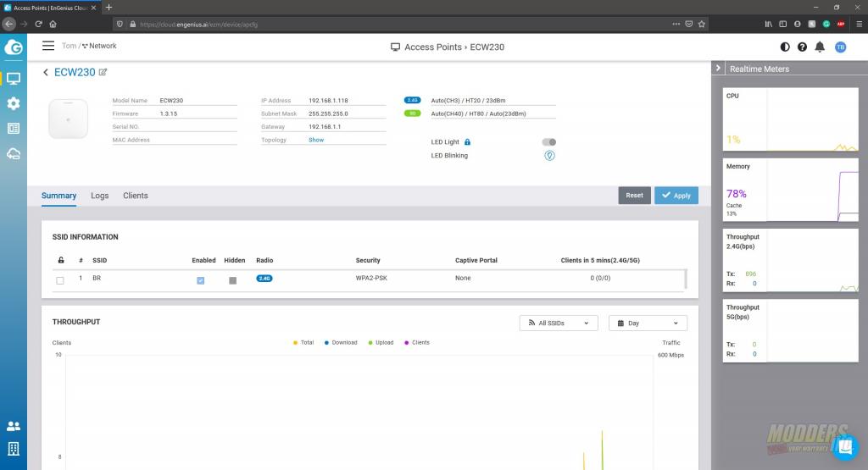Open the users/team sidebar icon
The height and width of the screenshot is (470, 868).
pyautogui.click(x=14, y=426)
